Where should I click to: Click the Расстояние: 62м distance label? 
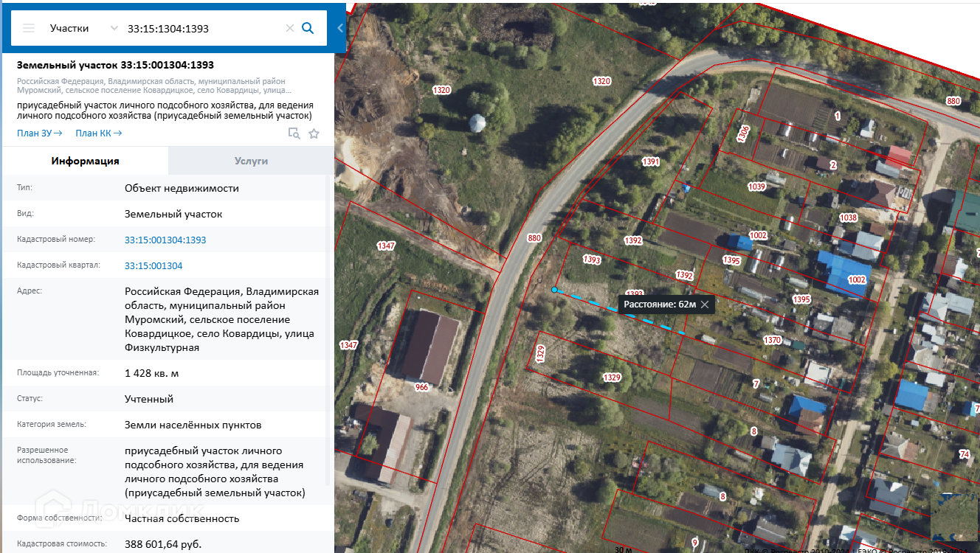pyautogui.click(x=660, y=305)
